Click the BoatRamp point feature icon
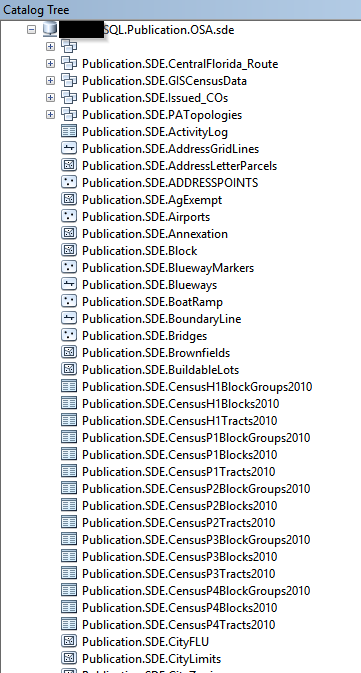This screenshot has height=673, width=361. click(x=69, y=301)
